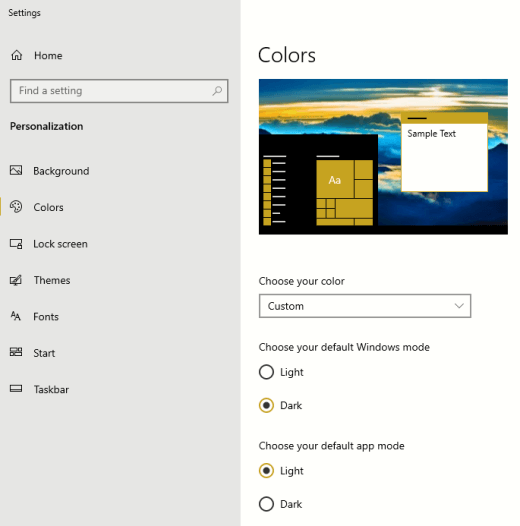This screenshot has height=526, width=520.
Task: Open the Choose your color dropdown
Action: [365, 306]
